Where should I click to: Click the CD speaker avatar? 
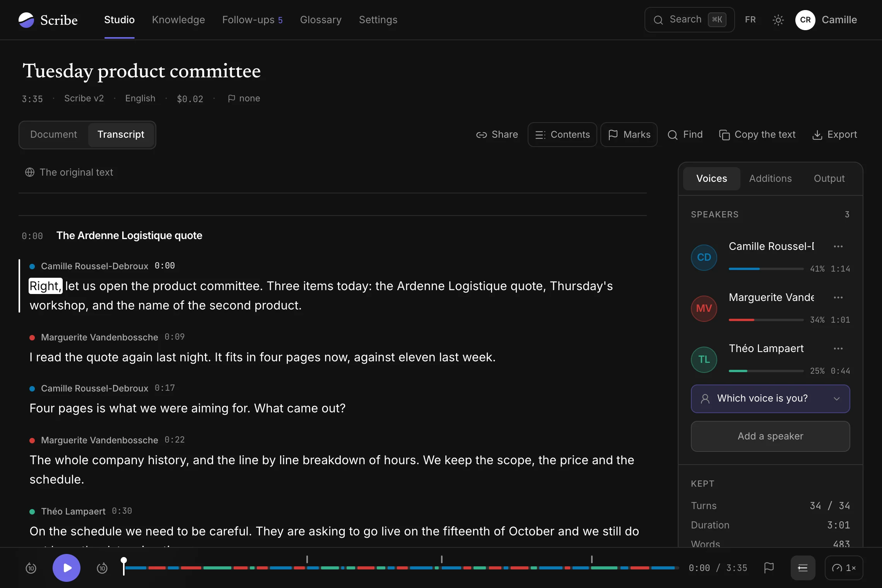[704, 257]
